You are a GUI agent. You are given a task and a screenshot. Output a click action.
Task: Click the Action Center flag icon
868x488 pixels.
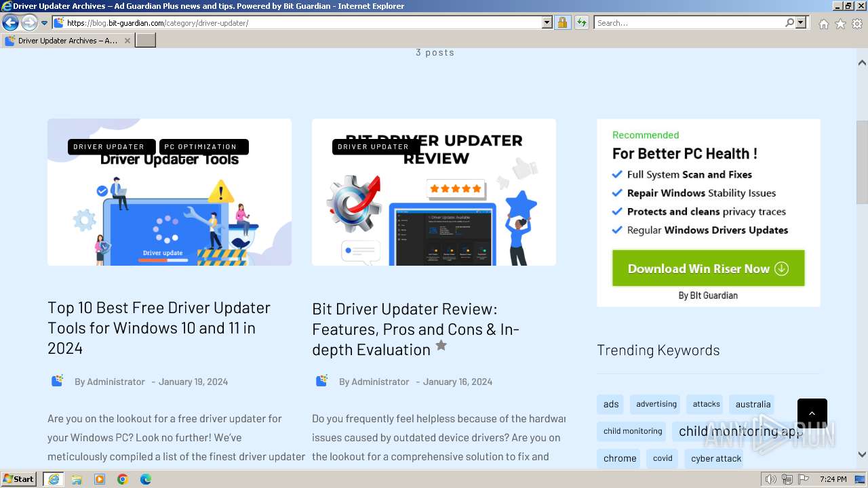[x=803, y=479]
